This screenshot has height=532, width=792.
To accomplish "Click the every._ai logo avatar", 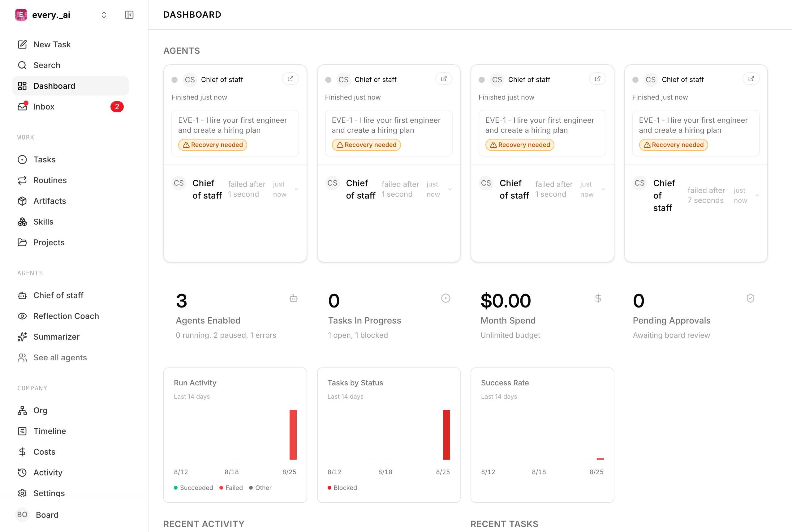I will pos(21,15).
